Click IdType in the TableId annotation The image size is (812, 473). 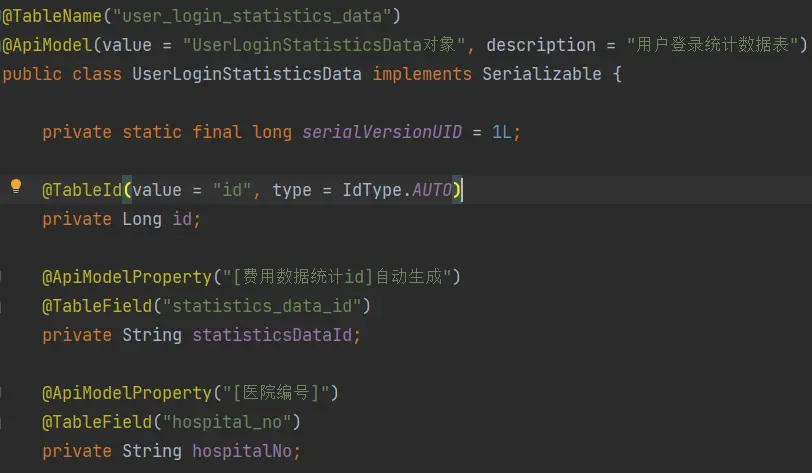pyautogui.click(x=371, y=190)
